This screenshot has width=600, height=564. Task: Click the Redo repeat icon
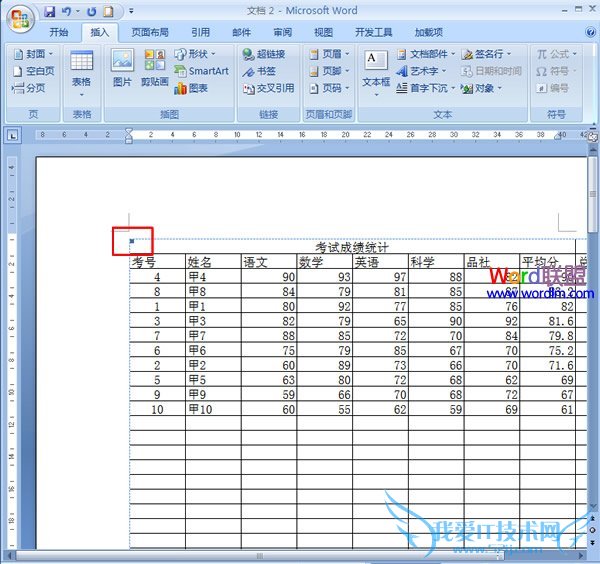91,11
